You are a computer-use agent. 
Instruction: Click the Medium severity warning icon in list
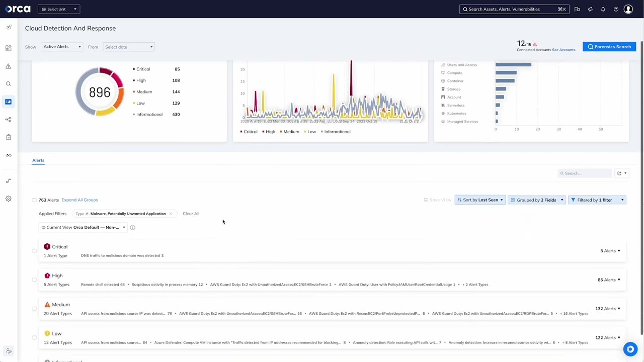tap(47, 305)
